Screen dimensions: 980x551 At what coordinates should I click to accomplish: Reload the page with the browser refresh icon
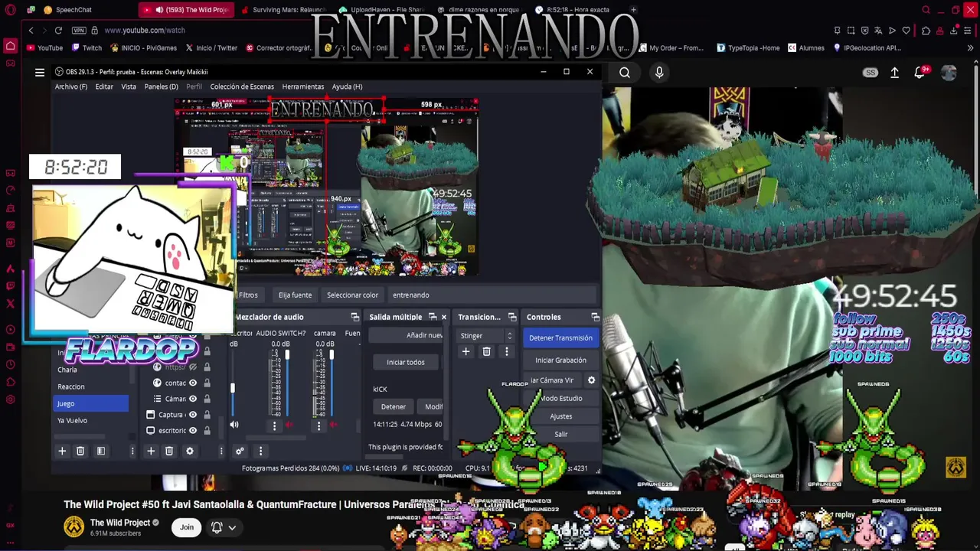pos(58,30)
